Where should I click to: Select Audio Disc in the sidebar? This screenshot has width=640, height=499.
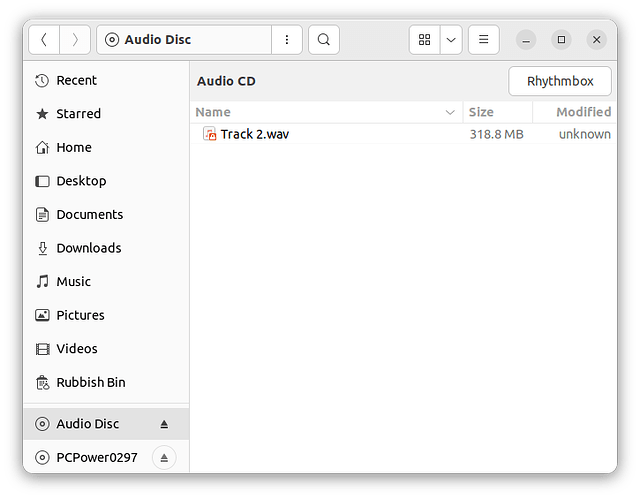pyautogui.click(x=106, y=424)
